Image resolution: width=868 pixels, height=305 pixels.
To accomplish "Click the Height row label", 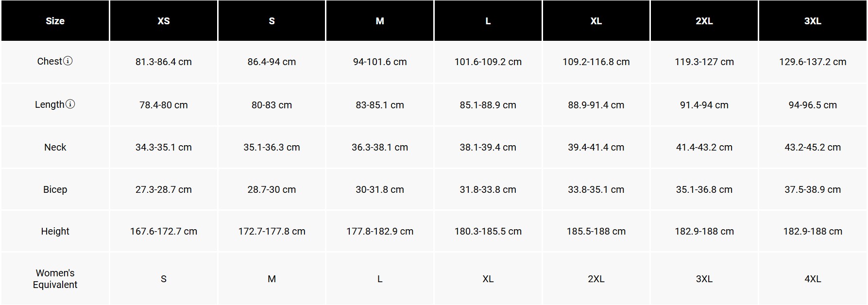I will (x=55, y=231).
